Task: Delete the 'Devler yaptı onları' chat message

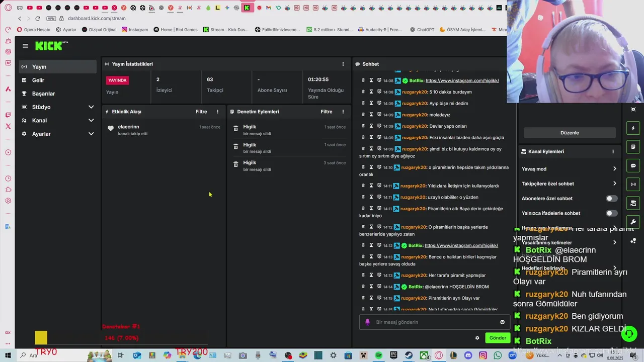Action: click(x=363, y=126)
